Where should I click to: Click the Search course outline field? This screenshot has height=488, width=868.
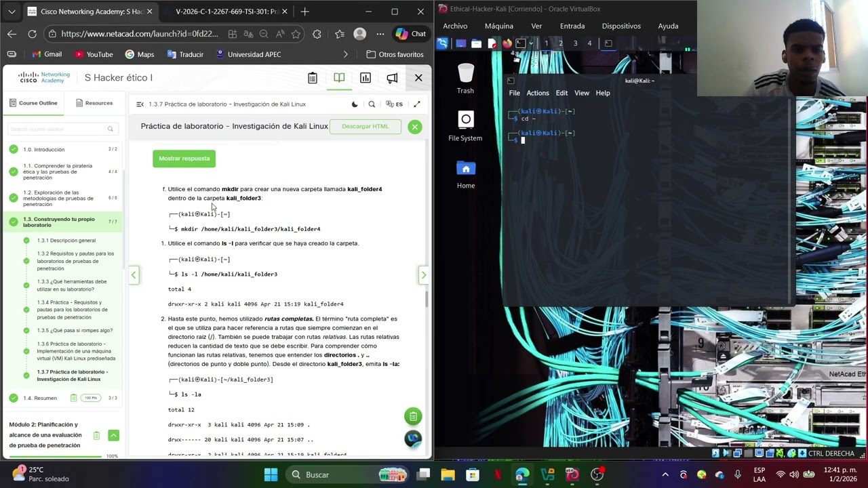coord(62,129)
